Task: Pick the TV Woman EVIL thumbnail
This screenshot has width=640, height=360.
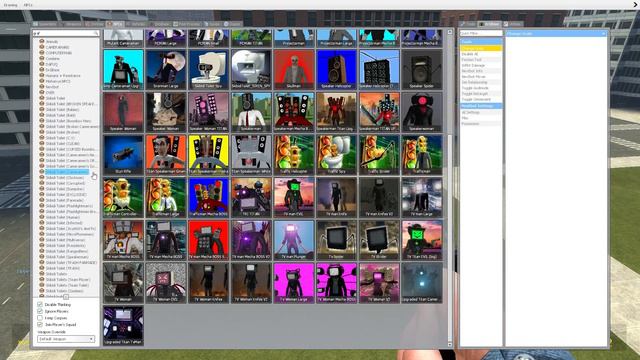Action: point(166,282)
